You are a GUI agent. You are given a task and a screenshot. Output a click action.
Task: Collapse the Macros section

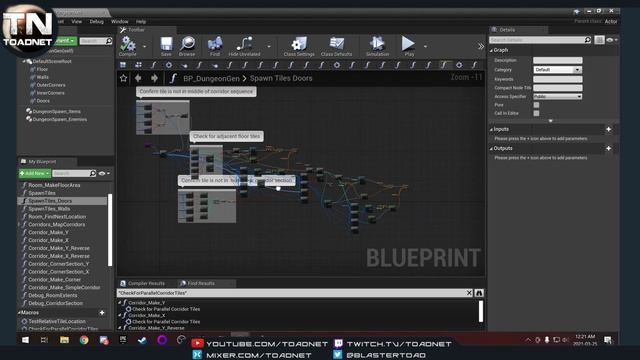tap(19, 313)
